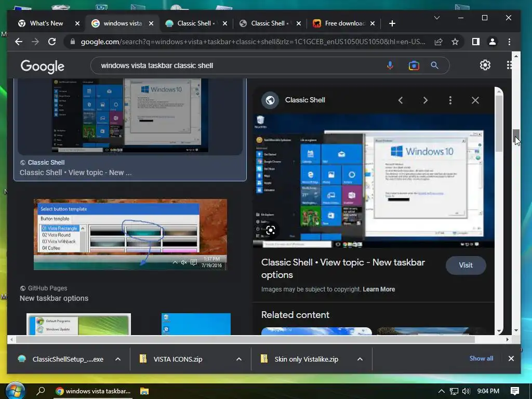Screen dimensions: 532x399
Task: Click the magnifier search button
Action: pos(435,65)
